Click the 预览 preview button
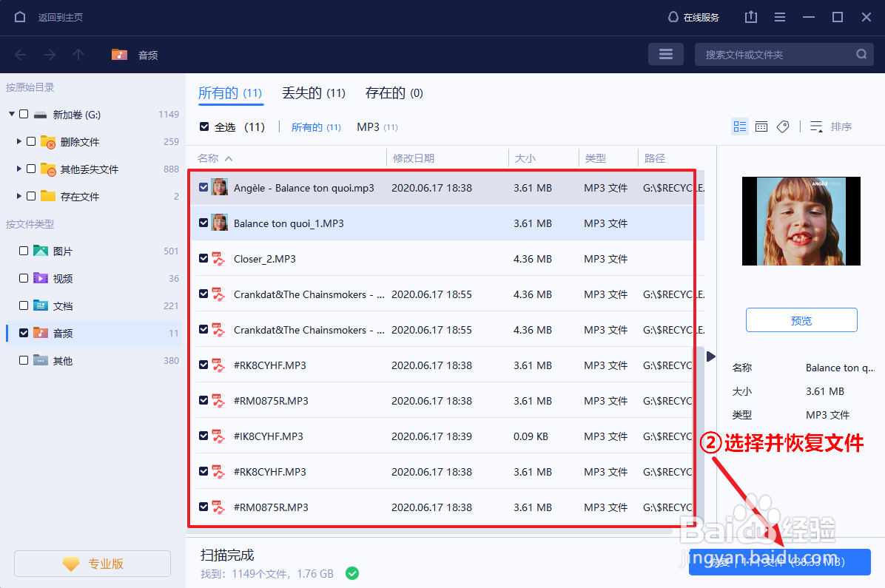This screenshot has height=588, width=885. click(801, 320)
